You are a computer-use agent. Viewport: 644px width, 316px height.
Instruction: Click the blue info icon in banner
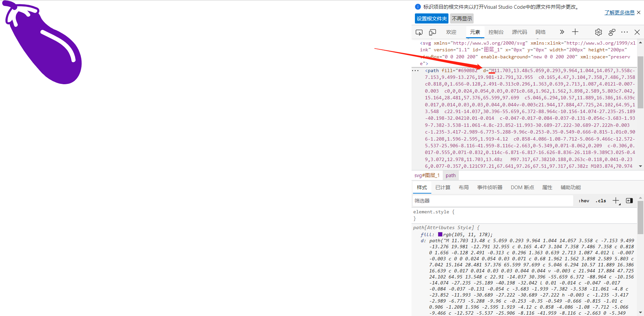[418, 7]
